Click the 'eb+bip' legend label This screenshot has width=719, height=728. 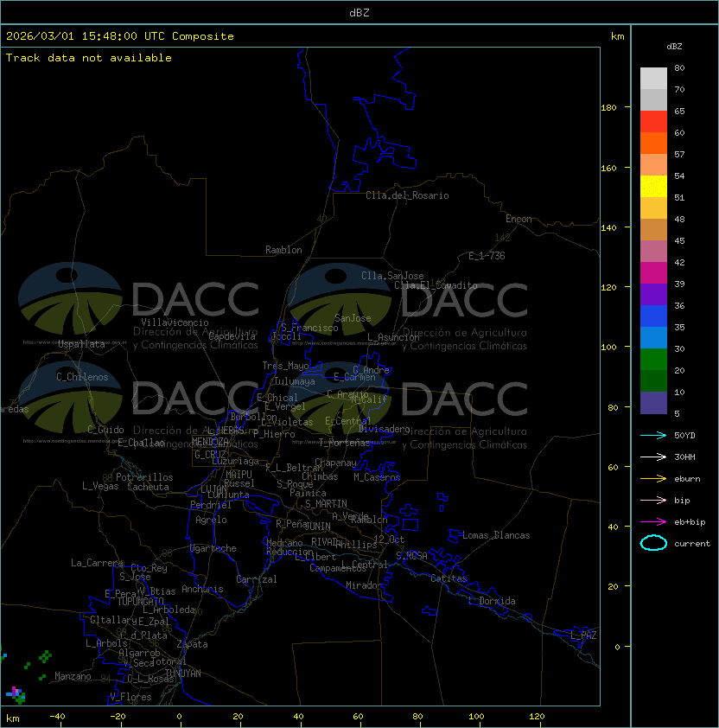point(690,522)
